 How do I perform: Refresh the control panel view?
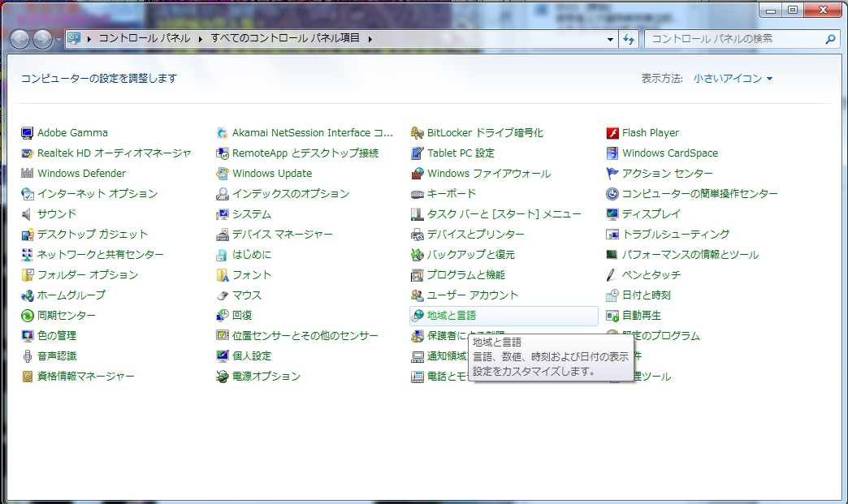629,39
